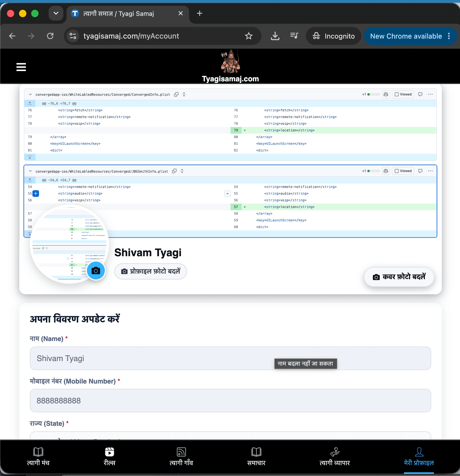This screenshot has height=476, width=460.
Task: Open Chrome three-dot menu
Action: tap(449, 36)
